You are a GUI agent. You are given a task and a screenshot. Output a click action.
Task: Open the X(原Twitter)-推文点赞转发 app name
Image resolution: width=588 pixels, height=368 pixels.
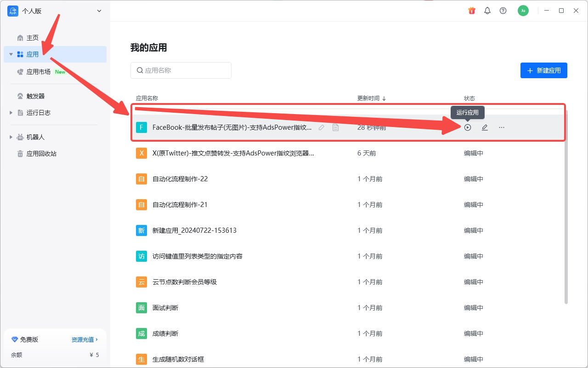[233, 153]
